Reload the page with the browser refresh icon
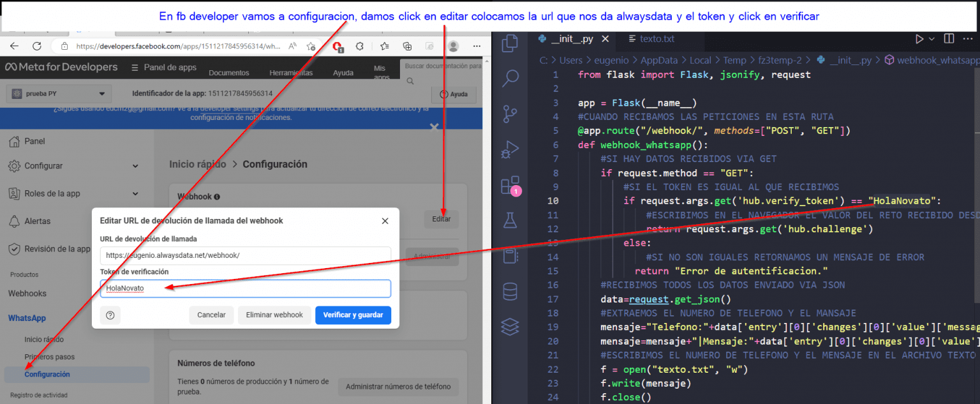The height and width of the screenshot is (404, 980). pos(36,46)
